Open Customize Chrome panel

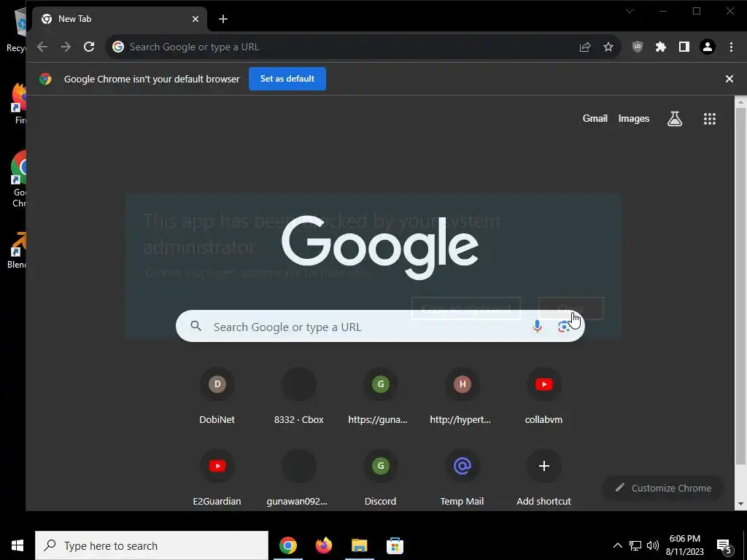coord(662,488)
